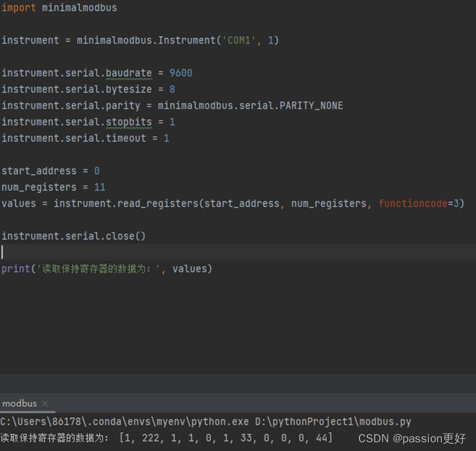
Task: Click the instrument.serial.close() line
Action: pyautogui.click(x=74, y=236)
